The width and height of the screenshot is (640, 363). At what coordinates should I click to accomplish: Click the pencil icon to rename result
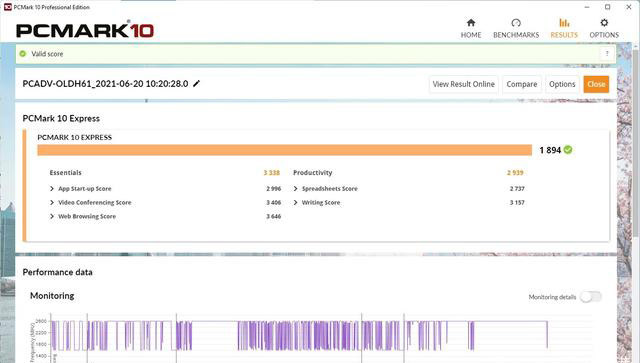tap(196, 83)
